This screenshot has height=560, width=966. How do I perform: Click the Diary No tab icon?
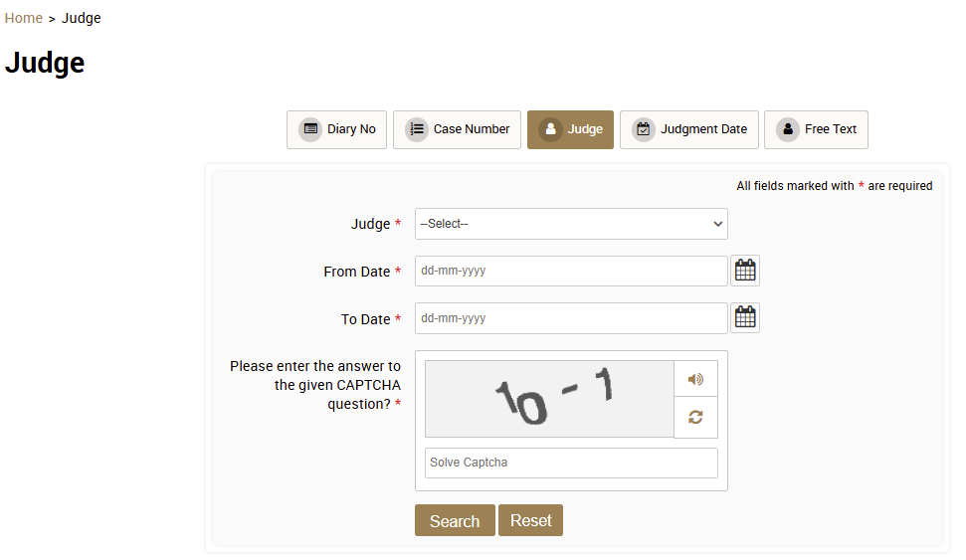point(310,129)
